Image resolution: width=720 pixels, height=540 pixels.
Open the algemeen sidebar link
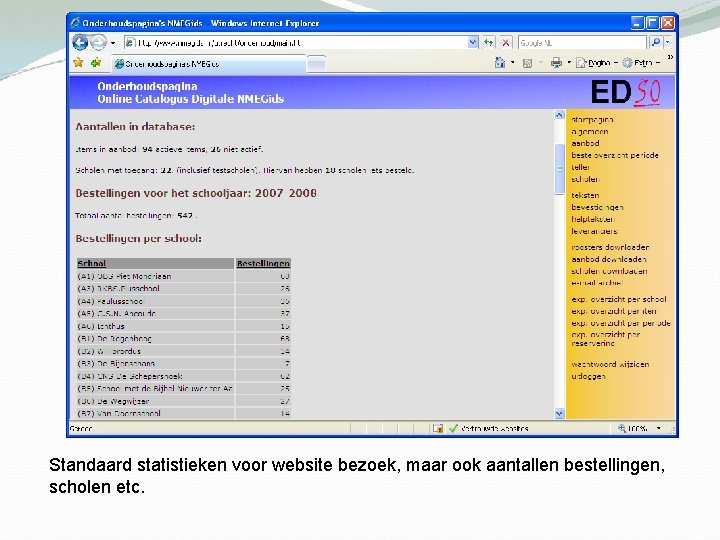click(x=590, y=131)
